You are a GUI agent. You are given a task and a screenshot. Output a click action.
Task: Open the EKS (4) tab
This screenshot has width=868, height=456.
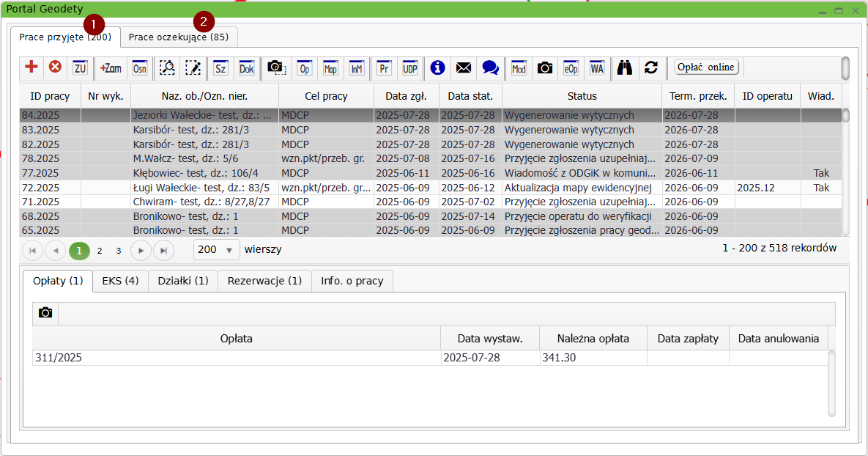coord(120,281)
